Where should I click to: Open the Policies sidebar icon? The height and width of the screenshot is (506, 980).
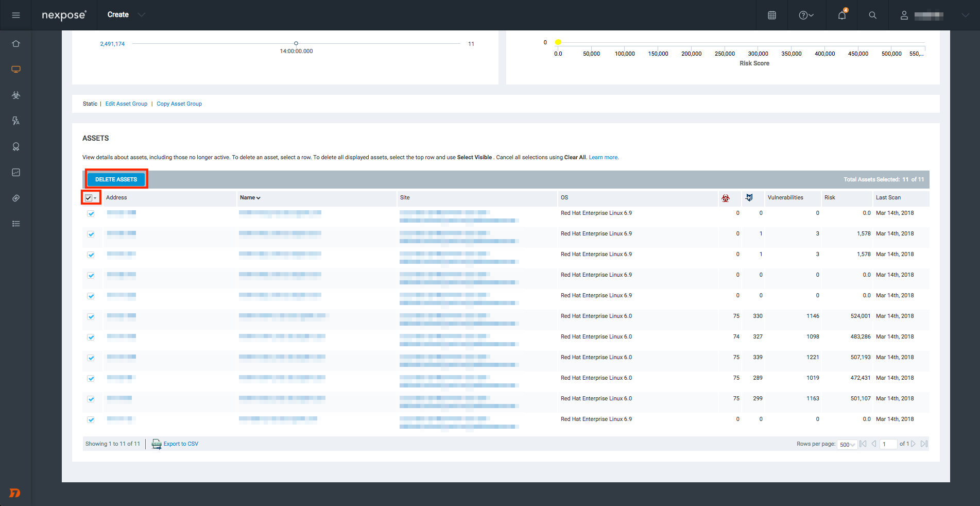(16, 121)
